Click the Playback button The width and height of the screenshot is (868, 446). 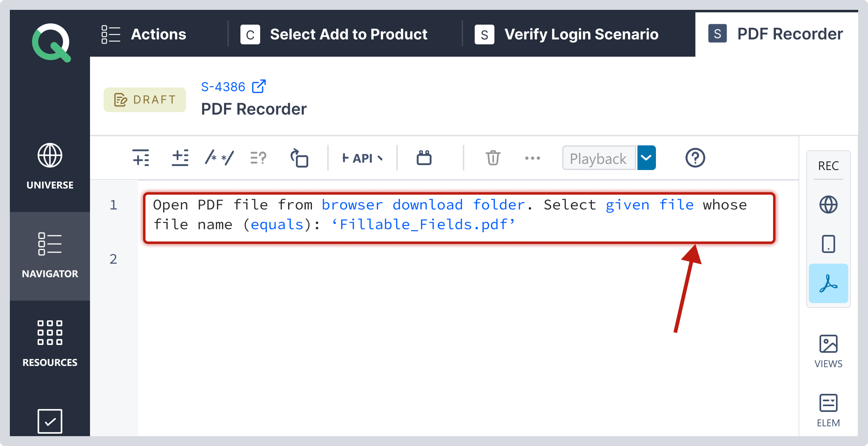(599, 158)
